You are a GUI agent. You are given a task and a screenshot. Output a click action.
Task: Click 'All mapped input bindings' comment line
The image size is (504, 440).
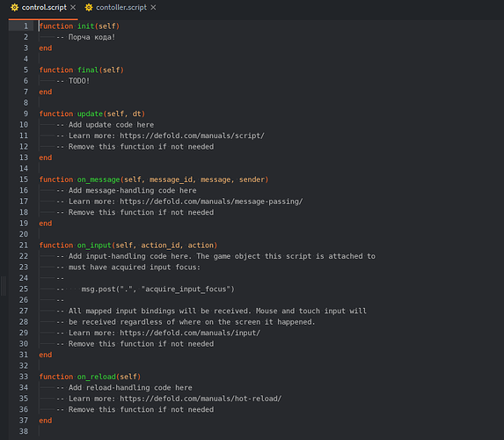coord(211,311)
